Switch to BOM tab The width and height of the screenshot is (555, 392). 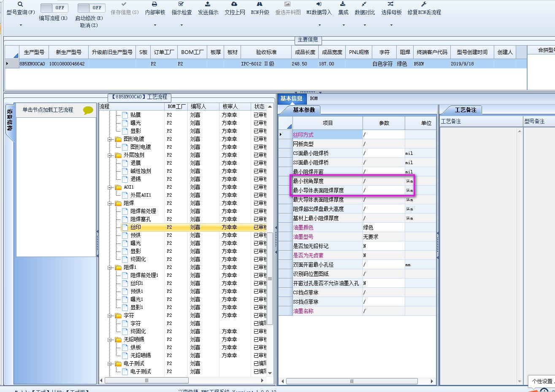coord(314,99)
